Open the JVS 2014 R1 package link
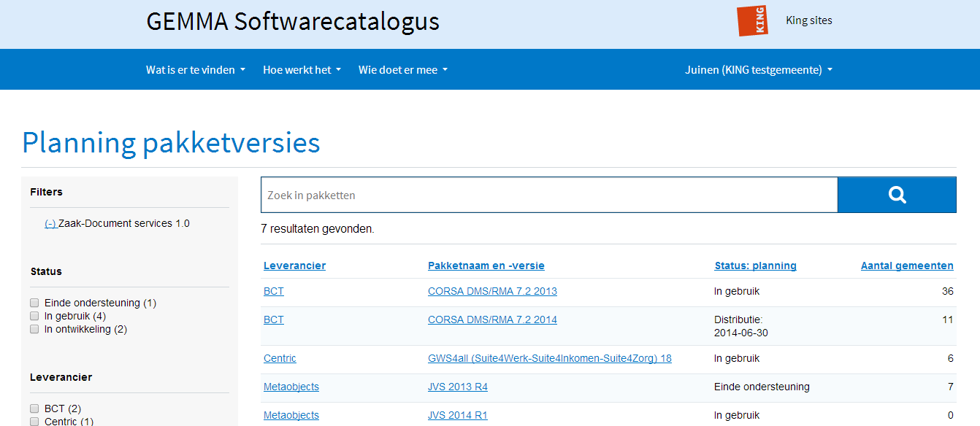The height and width of the screenshot is (426, 980). [458, 415]
